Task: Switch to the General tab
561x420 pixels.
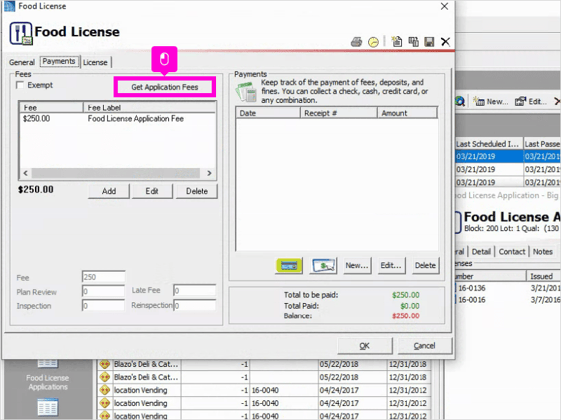Action: (22, 62)
